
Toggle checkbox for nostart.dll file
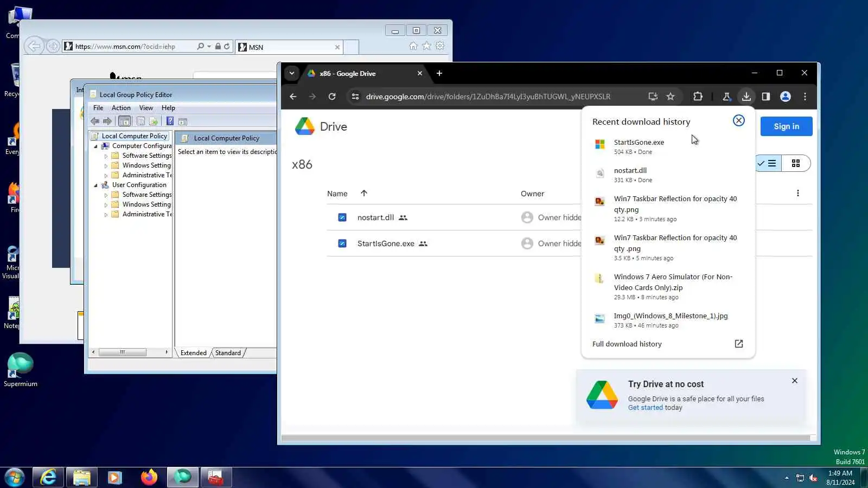[x=342, y=217]
